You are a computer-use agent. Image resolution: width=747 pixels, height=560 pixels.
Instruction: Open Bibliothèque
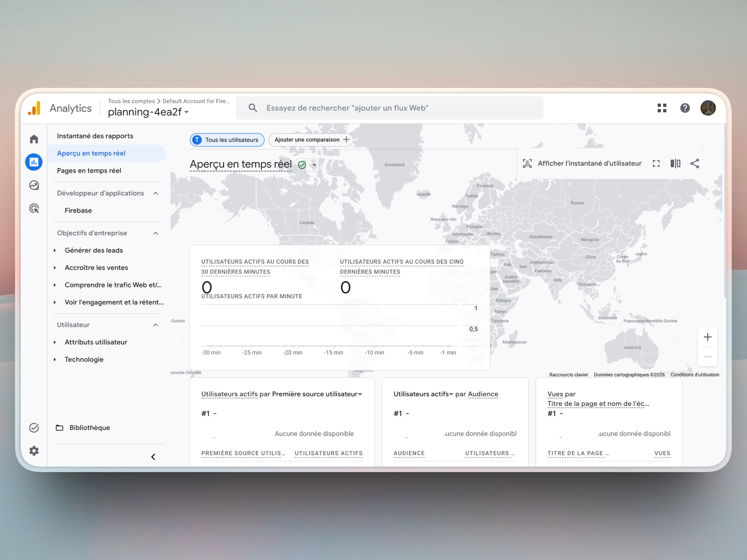pyautogui.click(x=89, y=428)
